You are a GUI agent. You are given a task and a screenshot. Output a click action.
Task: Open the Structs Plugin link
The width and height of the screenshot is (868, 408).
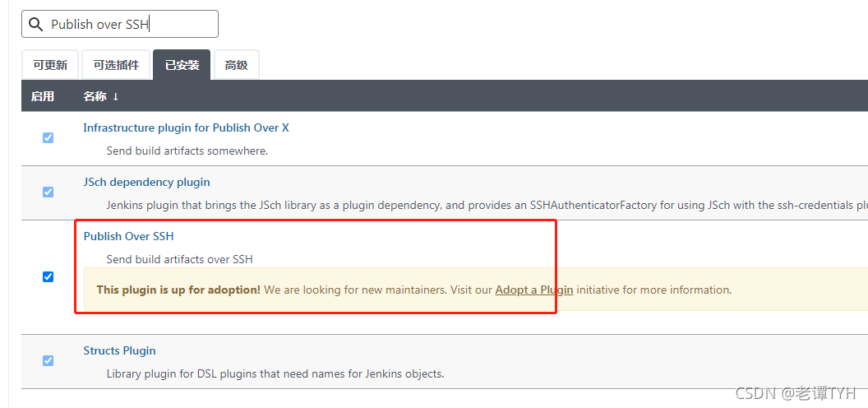pos(119,351)
